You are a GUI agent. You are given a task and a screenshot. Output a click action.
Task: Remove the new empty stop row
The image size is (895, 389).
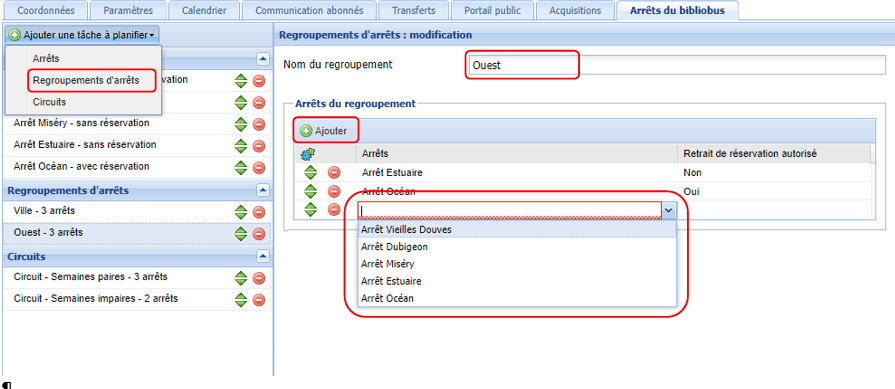pos(334,209)
